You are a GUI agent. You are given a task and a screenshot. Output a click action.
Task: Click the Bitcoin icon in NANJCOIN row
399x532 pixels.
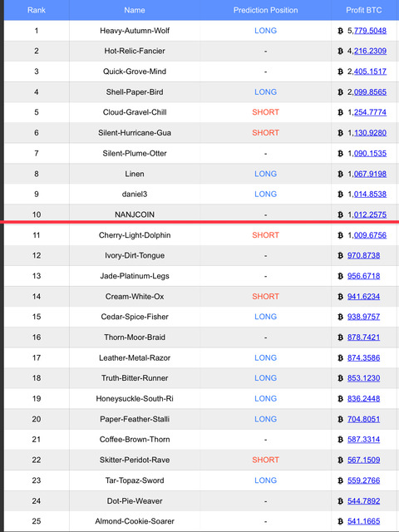[x=340, y=214]
